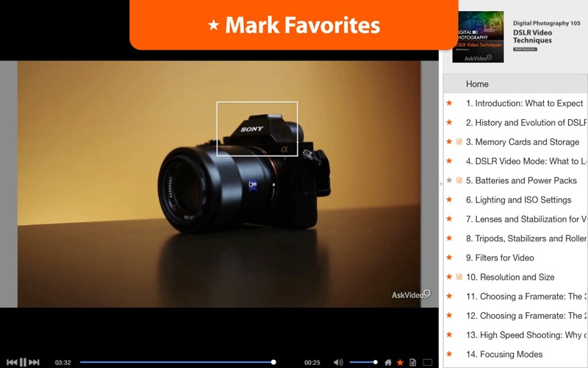This screenshot has height=368, width=588.
Task: Select Home in the course list
Action: pyautogui.click(x=516, y=84)
